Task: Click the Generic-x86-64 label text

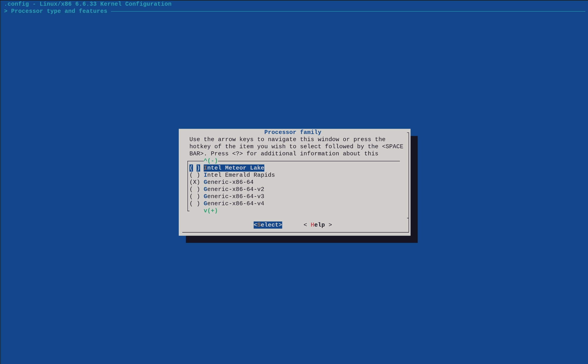Action: pos(228,182)
